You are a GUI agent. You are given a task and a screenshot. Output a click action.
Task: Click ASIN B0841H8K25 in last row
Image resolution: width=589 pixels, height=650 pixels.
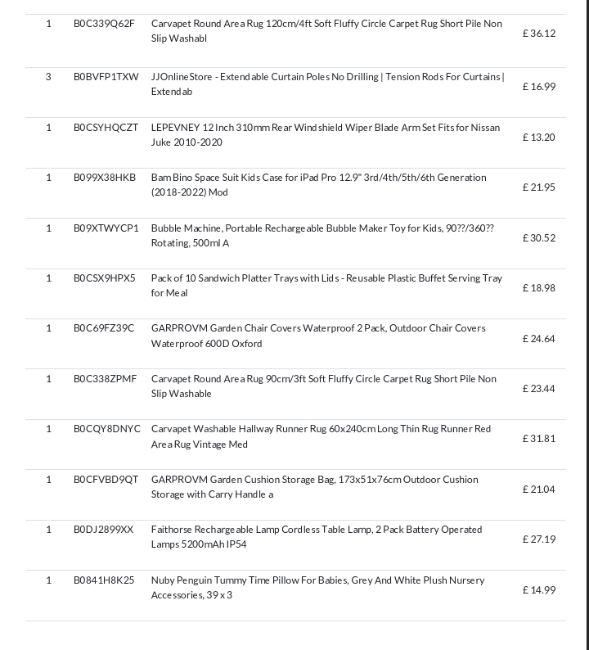point(104,580)
